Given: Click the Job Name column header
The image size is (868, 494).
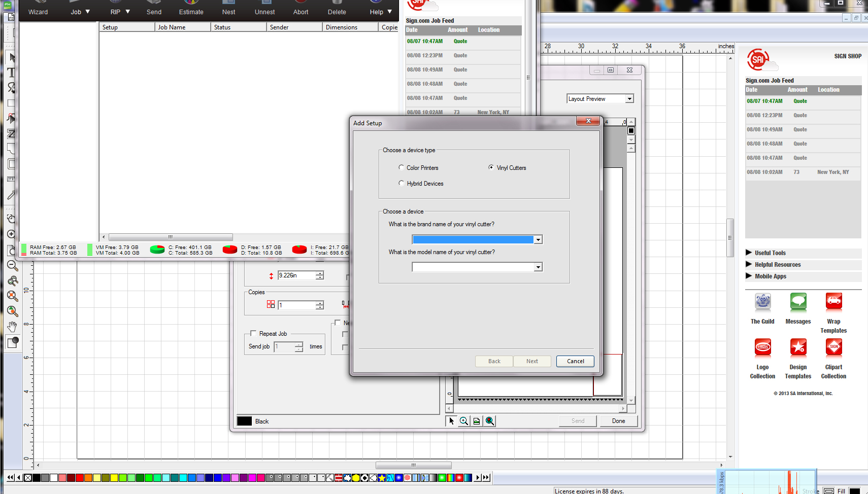Looking at the screenshot, I should (x=183, y=27).
